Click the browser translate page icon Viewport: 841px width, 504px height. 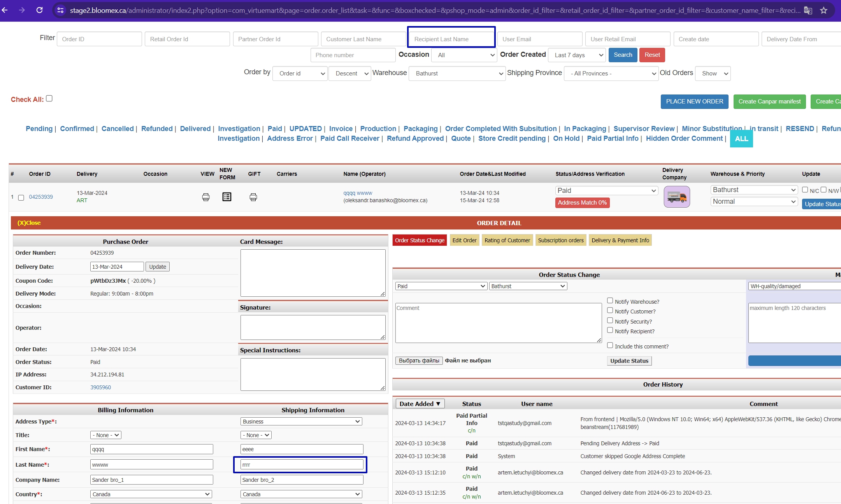pos(808,10)
